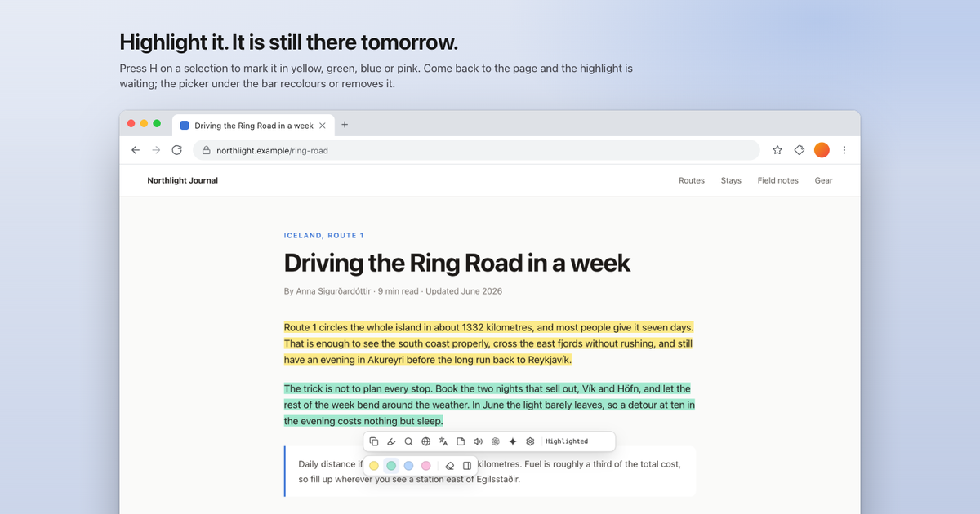
Task: Click the northlight.example address bar
Action: [x=476, y=150]
